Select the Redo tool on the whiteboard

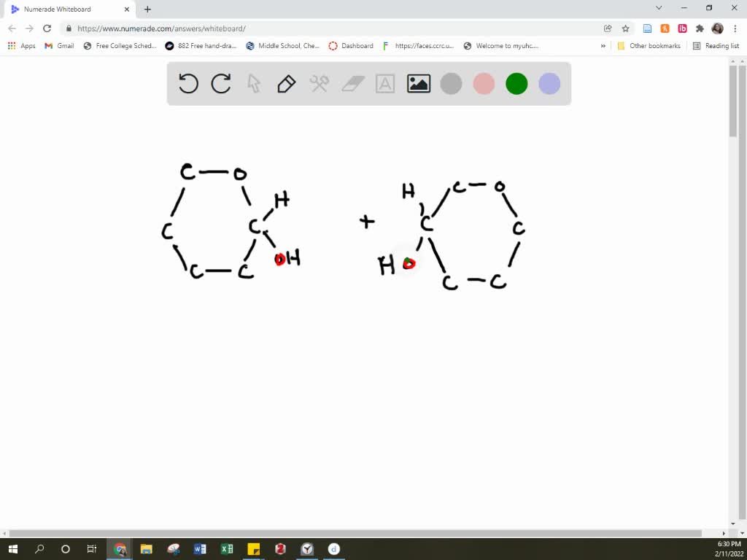point(220,83)
